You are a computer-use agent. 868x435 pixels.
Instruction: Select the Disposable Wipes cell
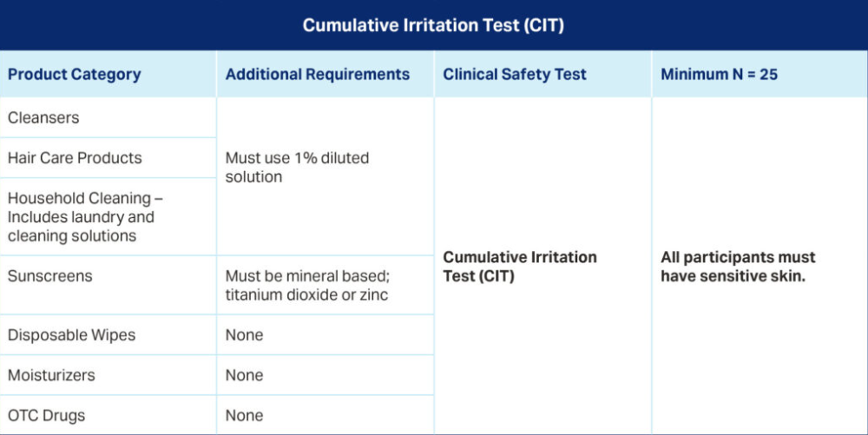(x=71, y=335)
